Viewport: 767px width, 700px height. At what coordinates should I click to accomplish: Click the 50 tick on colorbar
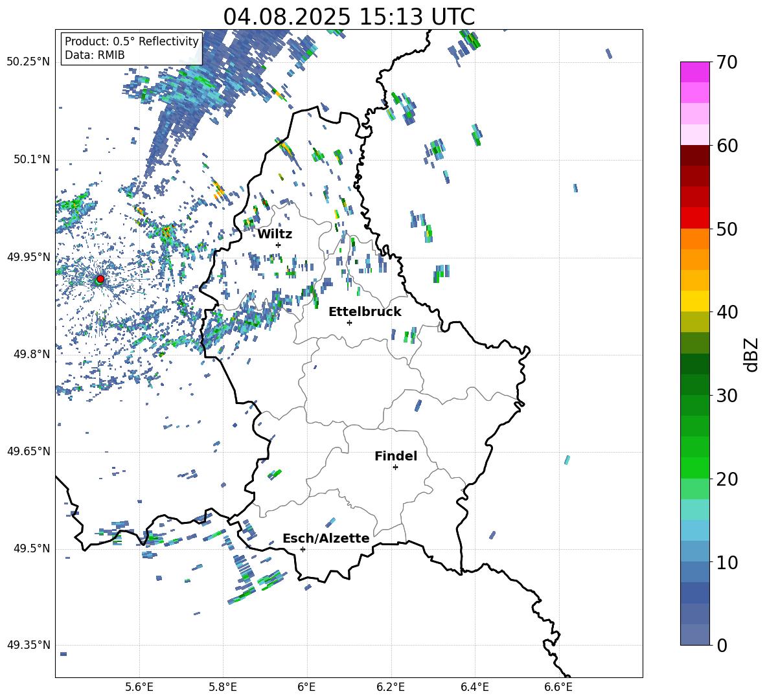727,229
